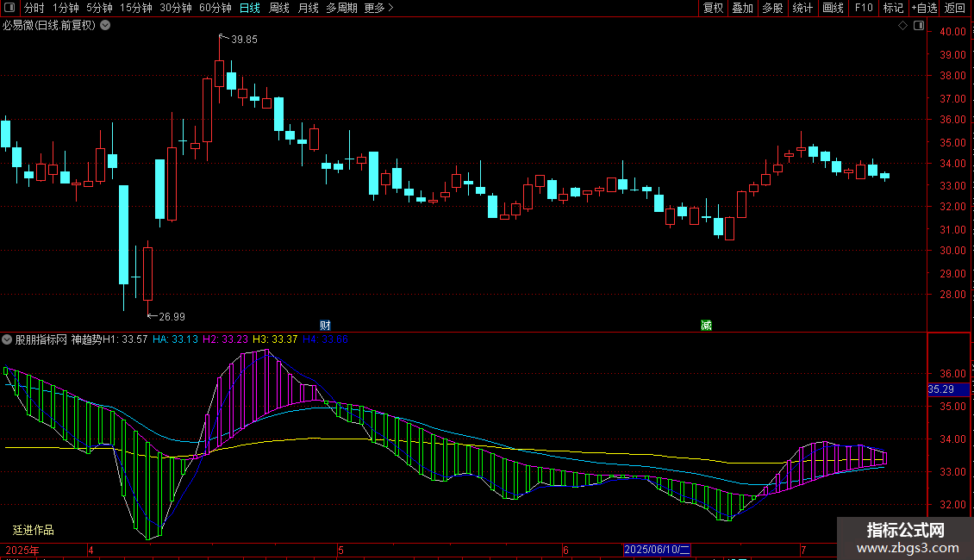Click the 28.00 price axis label
This screenshot has width=974, height=560.
(x=952, y=295)
